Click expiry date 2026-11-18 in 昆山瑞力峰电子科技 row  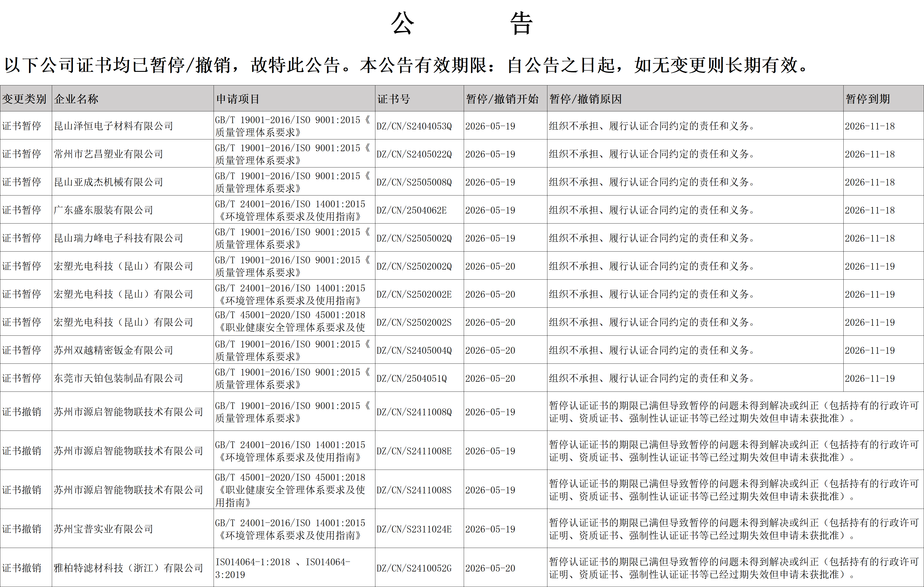(x=870, y=238)
